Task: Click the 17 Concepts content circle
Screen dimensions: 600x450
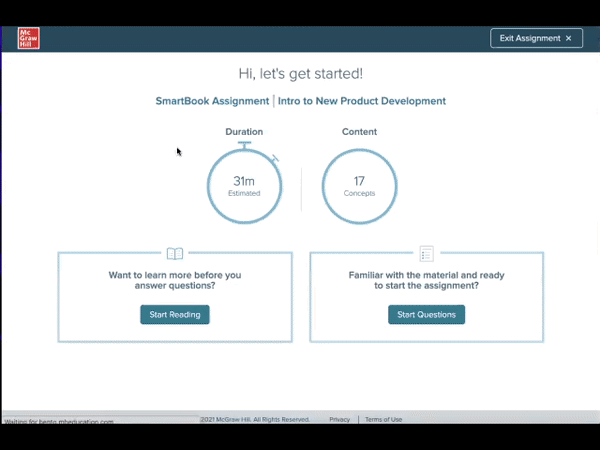Action: pos(359,186)
